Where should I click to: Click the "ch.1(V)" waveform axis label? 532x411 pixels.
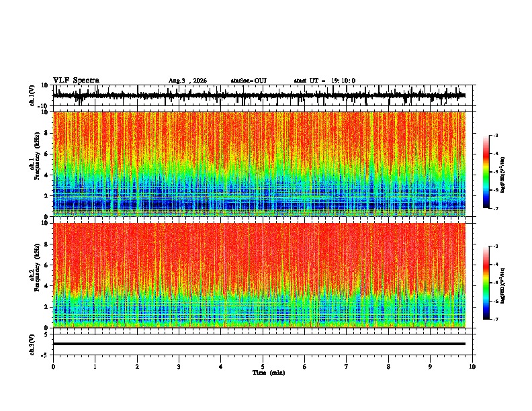click(32, 95)
